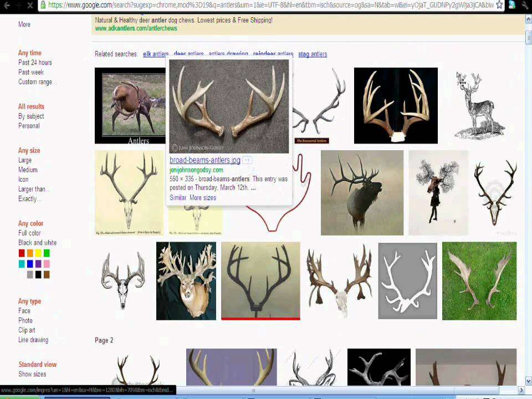The width and height of the screenshot is (532, 399).
Task: Pick the teal color swatch
Action: coord(22,264)
